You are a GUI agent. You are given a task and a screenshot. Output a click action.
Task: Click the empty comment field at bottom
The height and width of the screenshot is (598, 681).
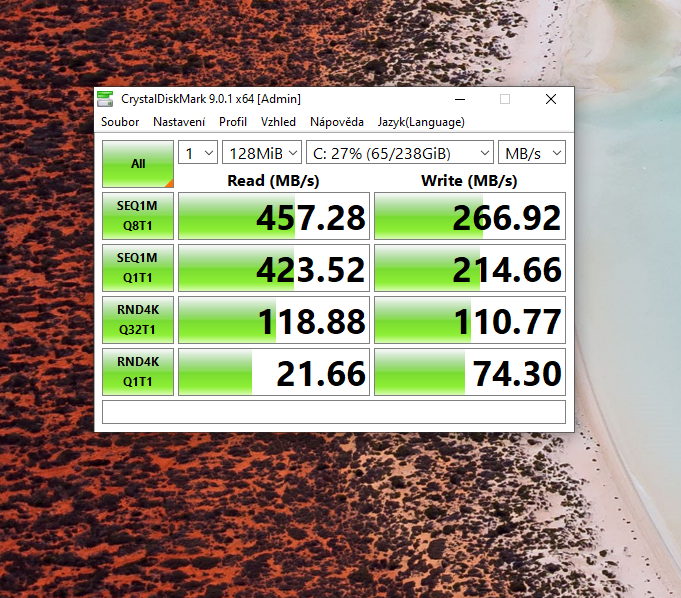click(334, 412)
